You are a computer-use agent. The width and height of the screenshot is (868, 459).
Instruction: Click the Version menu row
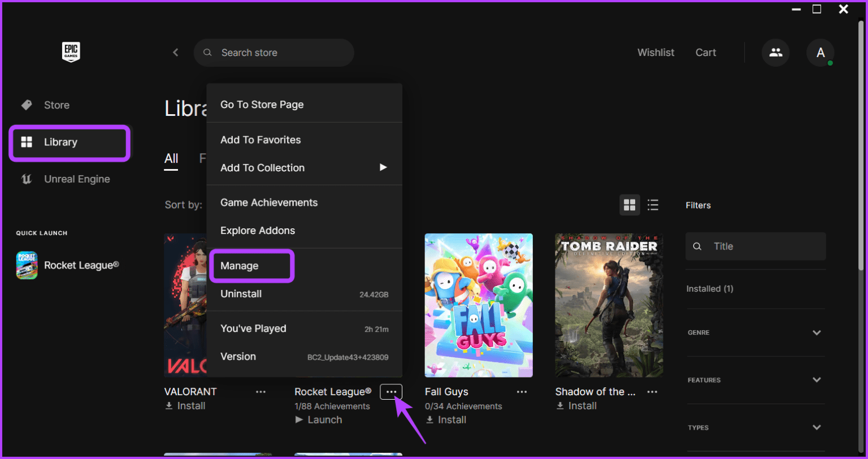(304, 357)
